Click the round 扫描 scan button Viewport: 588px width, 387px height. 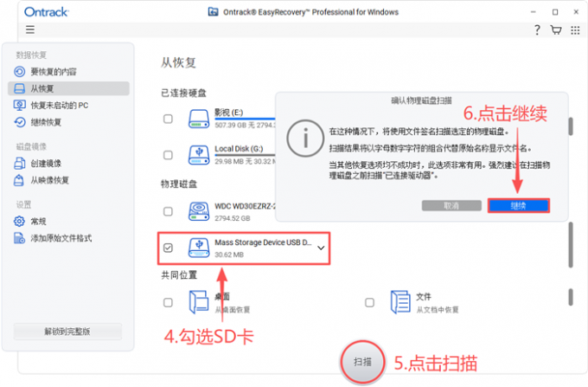point(362,362)
